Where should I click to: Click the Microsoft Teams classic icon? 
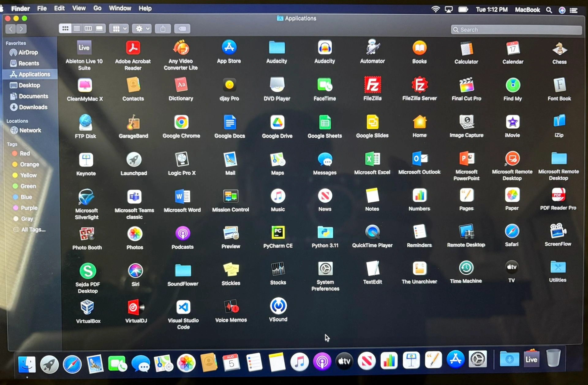(x=134, y=196)
